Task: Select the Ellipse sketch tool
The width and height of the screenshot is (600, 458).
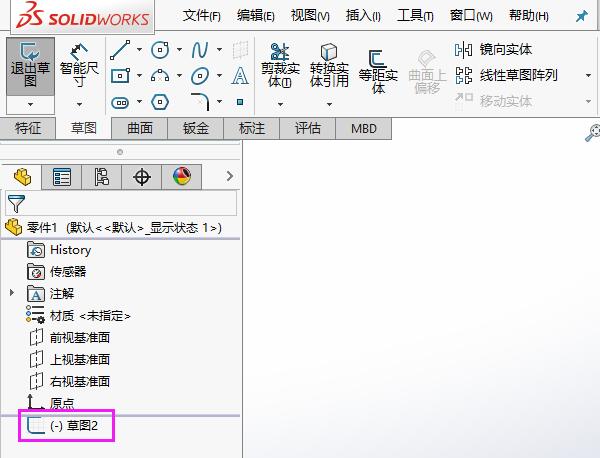Action: [200, 76]
